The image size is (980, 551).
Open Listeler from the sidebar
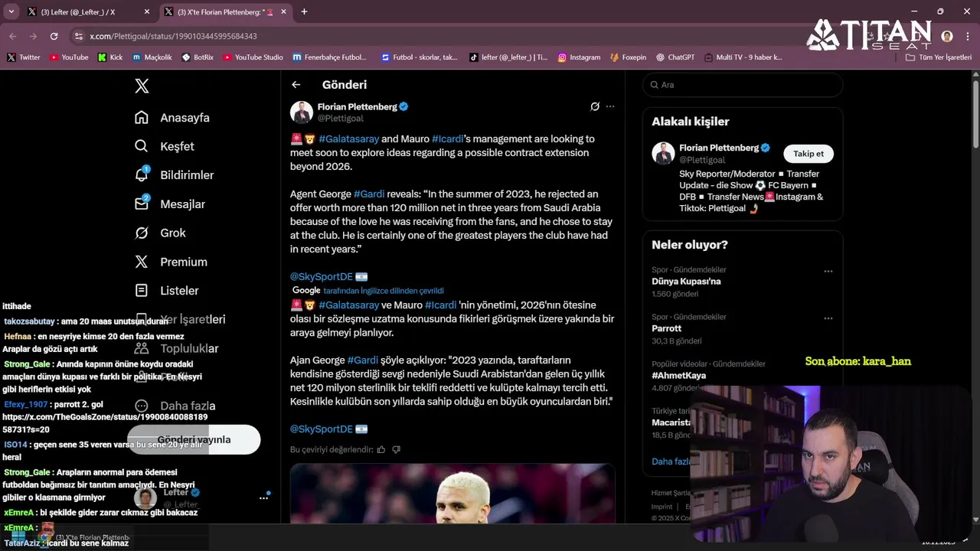click(166, 291)
